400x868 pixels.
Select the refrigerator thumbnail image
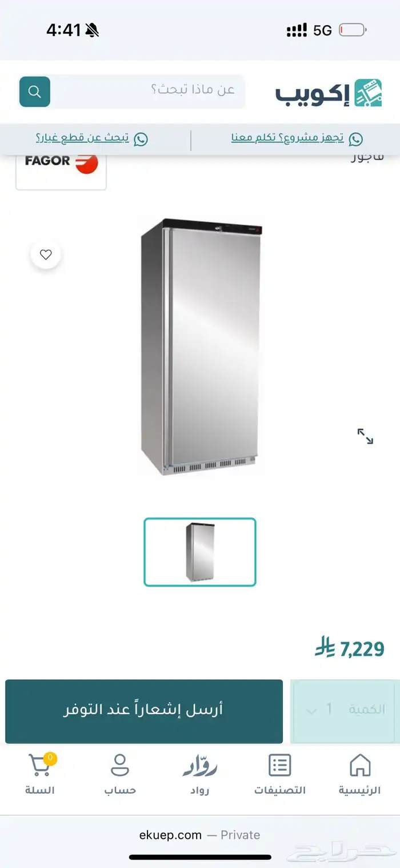(200, 552)
